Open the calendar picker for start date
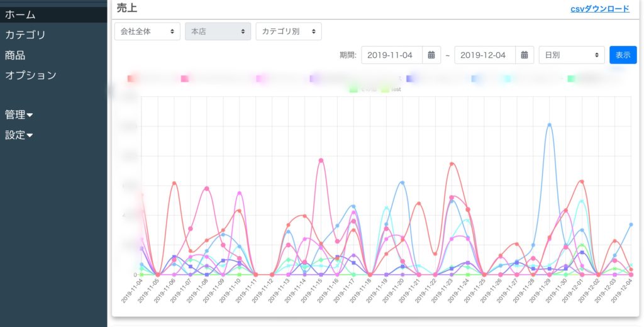The width and height of the screenshot is (644, 327). (x=431, y=55)
